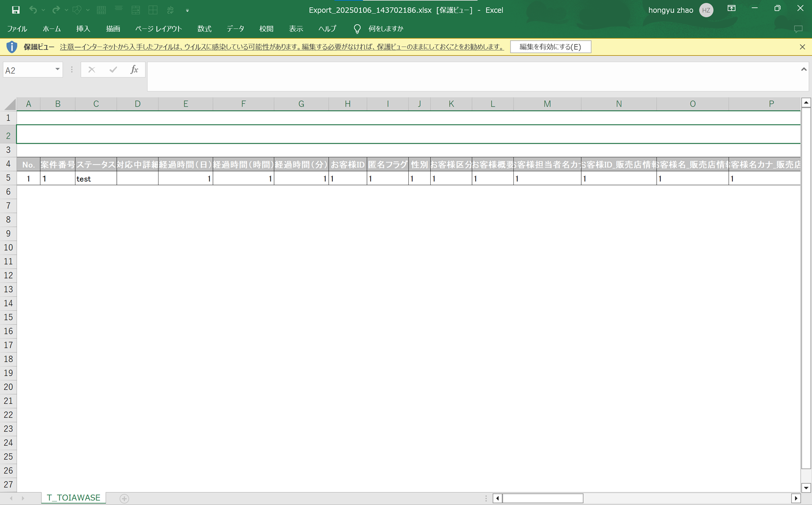Select column D header
Screen dimensions: 812x505
[137, 104]
